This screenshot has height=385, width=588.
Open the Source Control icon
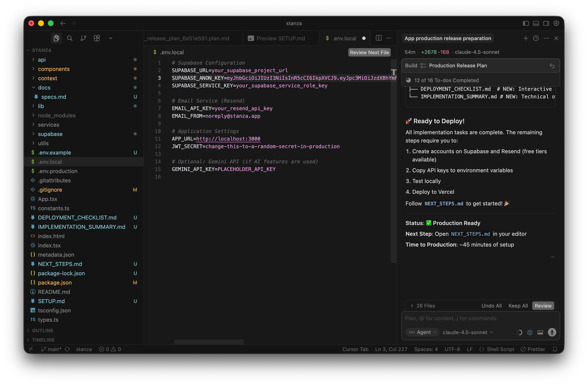pos(83,38)
